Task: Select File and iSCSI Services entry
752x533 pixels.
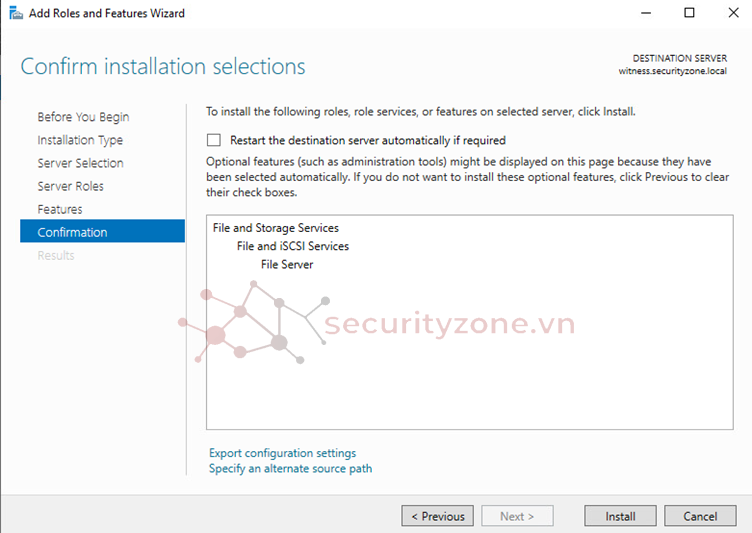Action: click(292, 246)
